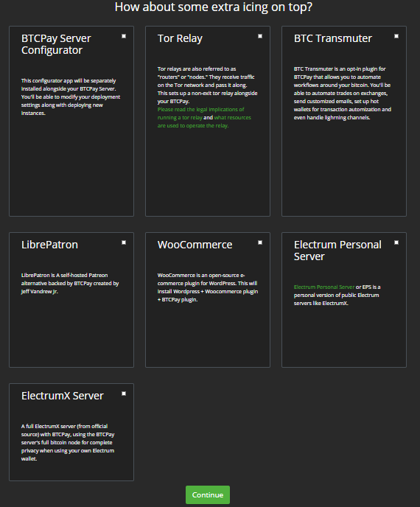This screenshot has width=420, height=507.
Task: Tick the Tor Relay checkbox
Action: point(260,36)
